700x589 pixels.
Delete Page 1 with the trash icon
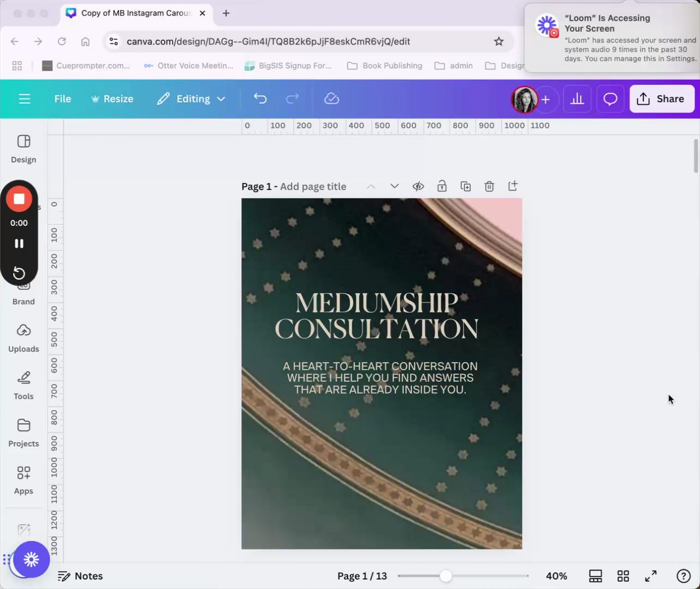pos(489,186)
